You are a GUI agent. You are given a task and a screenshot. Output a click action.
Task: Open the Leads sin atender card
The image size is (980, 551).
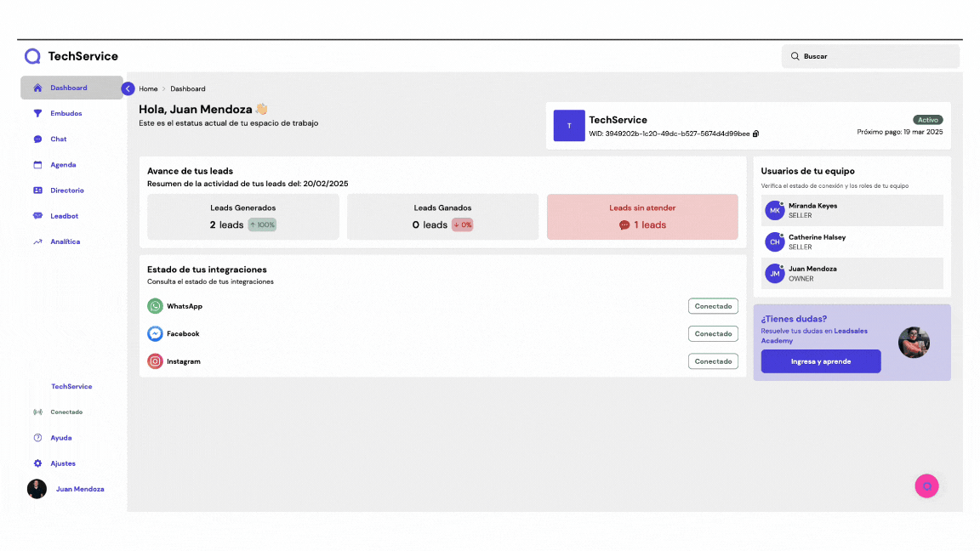tap(642, 217)
